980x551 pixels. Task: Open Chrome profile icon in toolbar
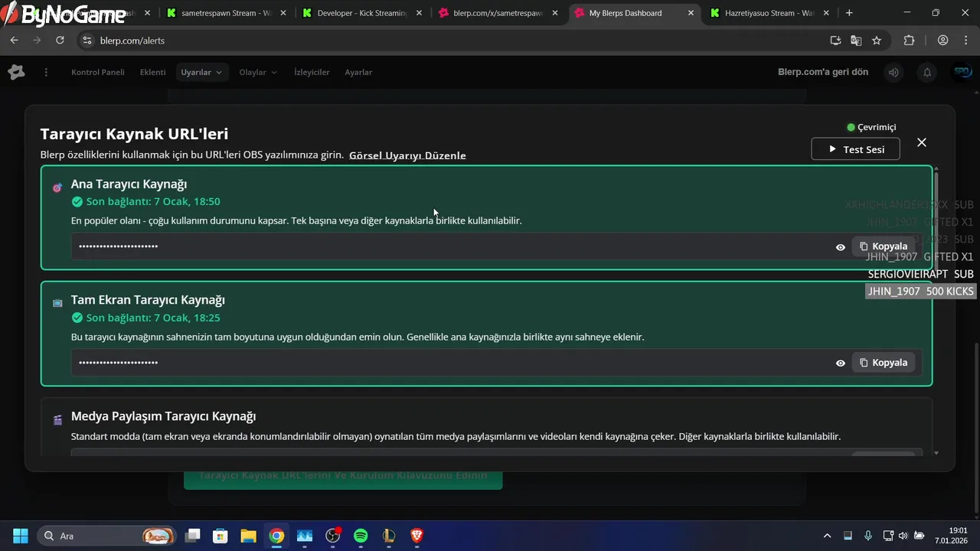(943, 41)
